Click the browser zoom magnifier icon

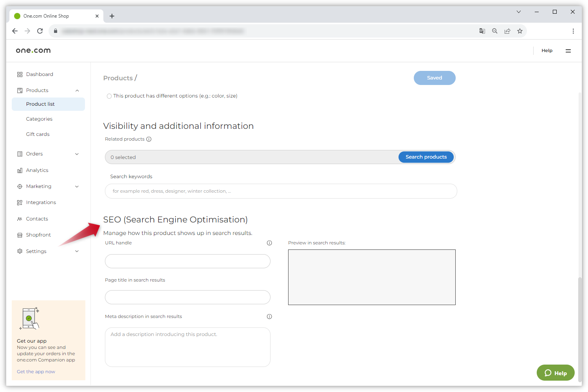coord(495,31)
